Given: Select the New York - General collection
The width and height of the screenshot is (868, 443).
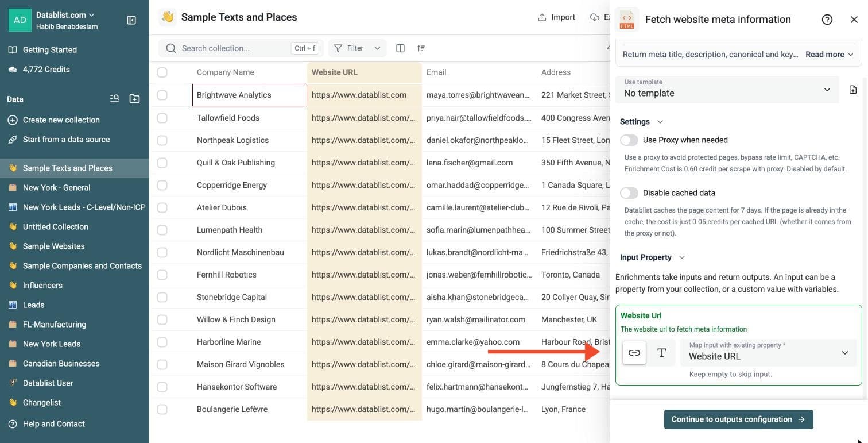Looking at the screenshot, I should [75, 188].
